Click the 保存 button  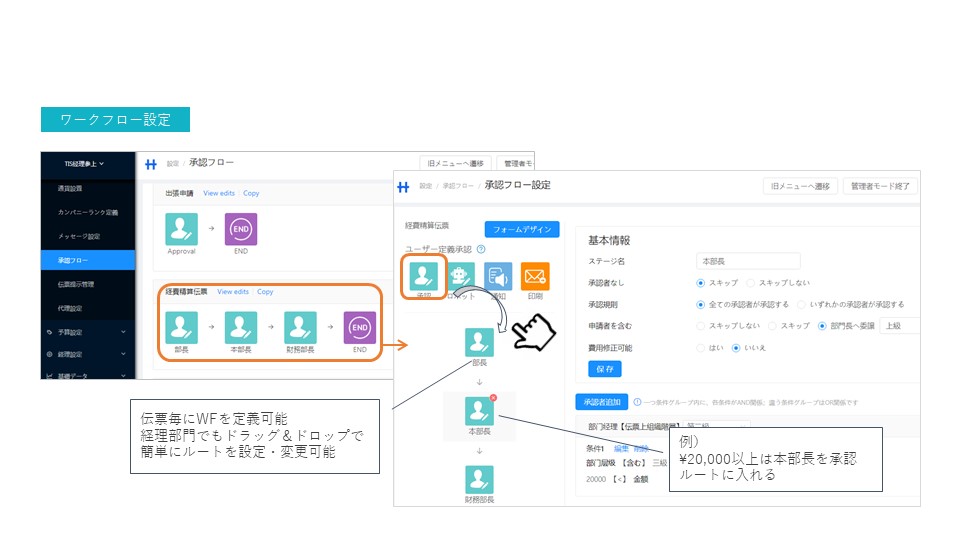click(605, 369)
